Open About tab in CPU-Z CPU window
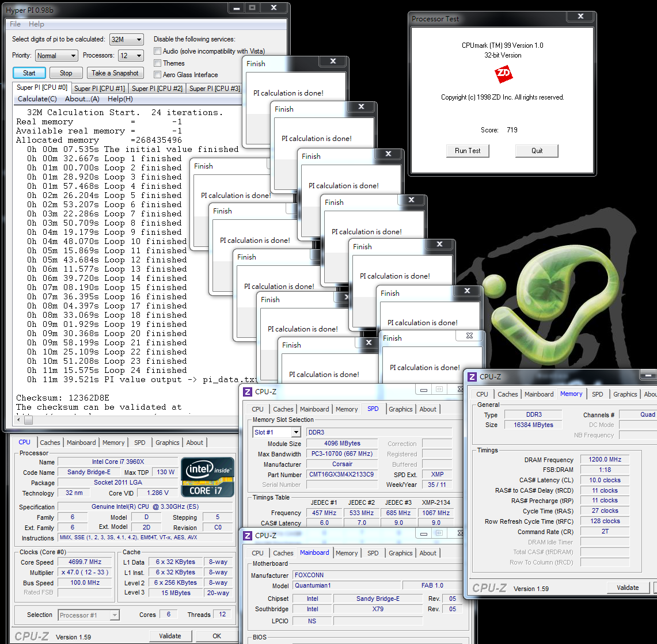Viewport: 657px width, 644px height. click(x=195, y=443)
